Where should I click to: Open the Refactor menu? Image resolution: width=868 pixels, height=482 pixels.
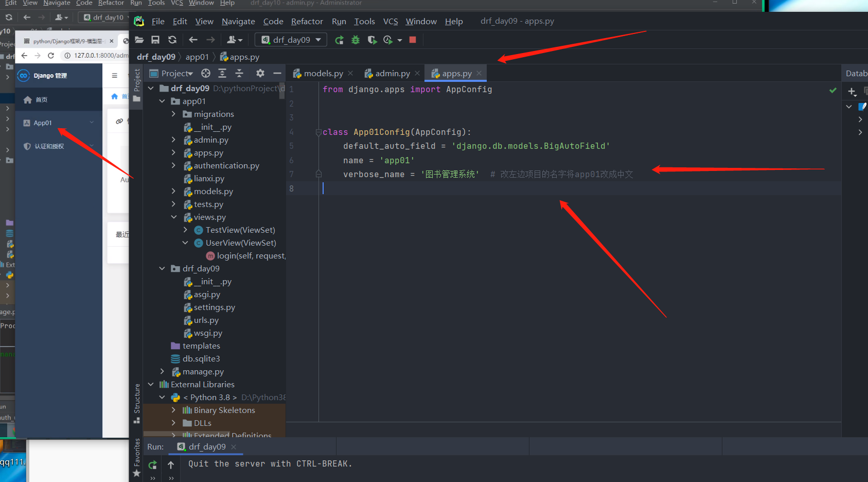click(x=307, y=21)
